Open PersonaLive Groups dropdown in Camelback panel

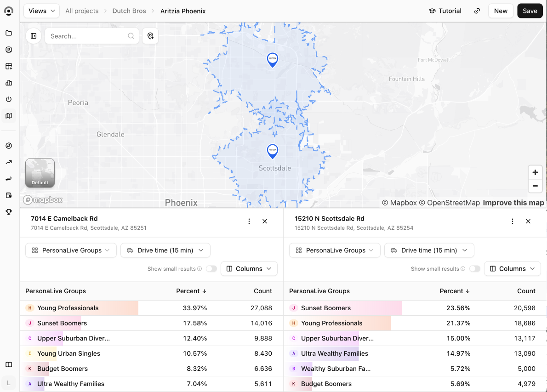[x=71, y=250]
